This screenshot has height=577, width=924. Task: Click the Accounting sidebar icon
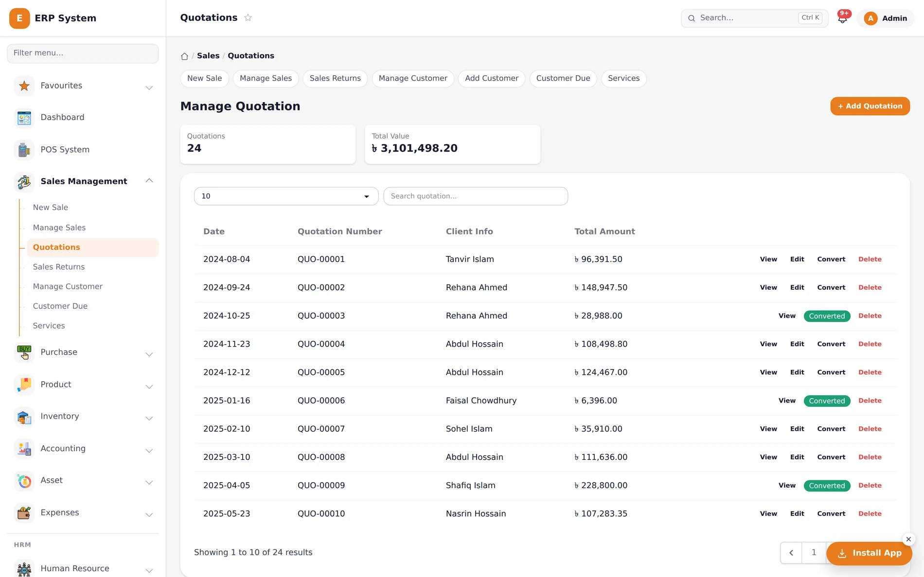tap(24, 449)
